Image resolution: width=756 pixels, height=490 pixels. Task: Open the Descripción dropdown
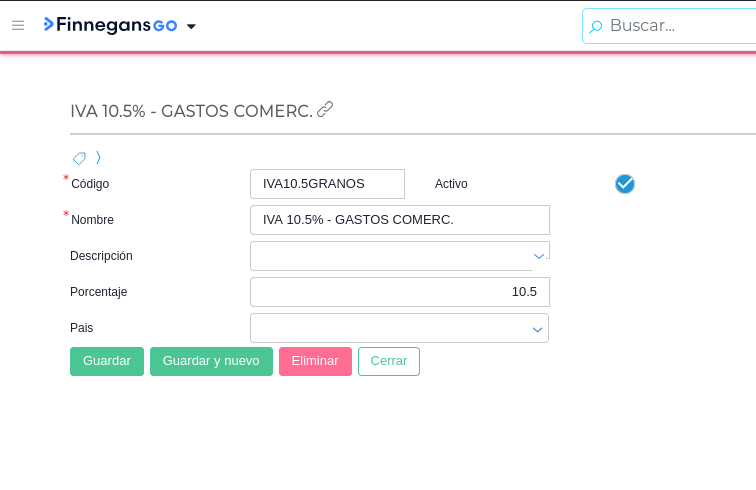click(538, 256)
